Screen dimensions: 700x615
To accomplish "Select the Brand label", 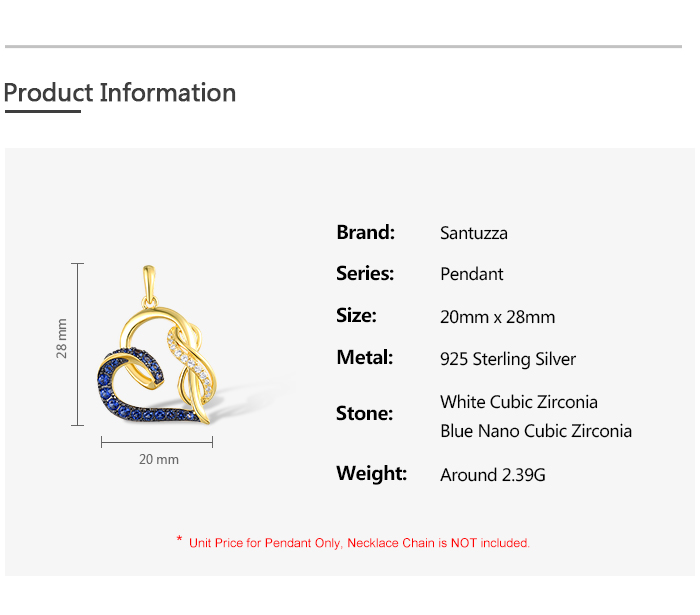I will point(366,232).
